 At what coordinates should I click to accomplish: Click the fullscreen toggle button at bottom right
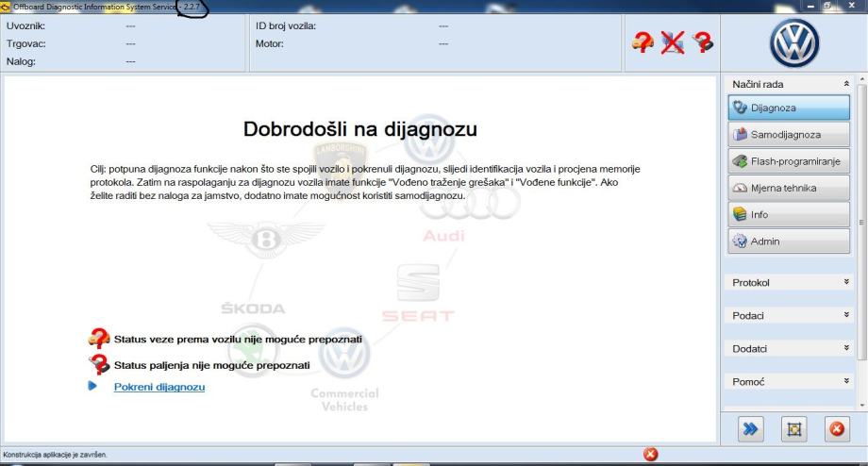[x=792, y=429]
